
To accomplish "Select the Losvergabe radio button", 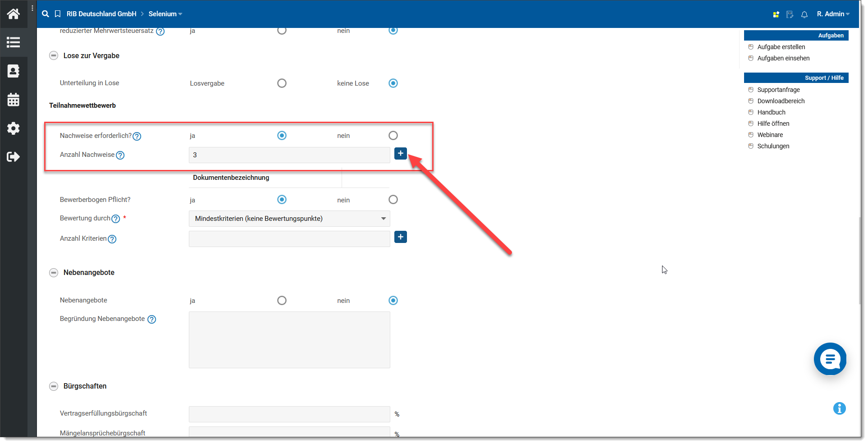I will pos(282,83).
